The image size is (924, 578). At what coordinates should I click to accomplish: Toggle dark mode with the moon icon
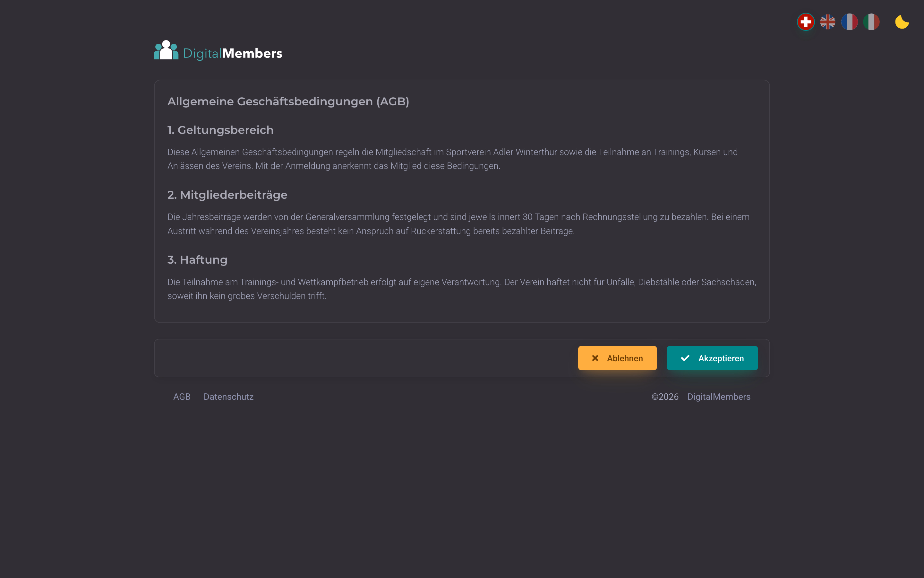[x=902, y=22]
